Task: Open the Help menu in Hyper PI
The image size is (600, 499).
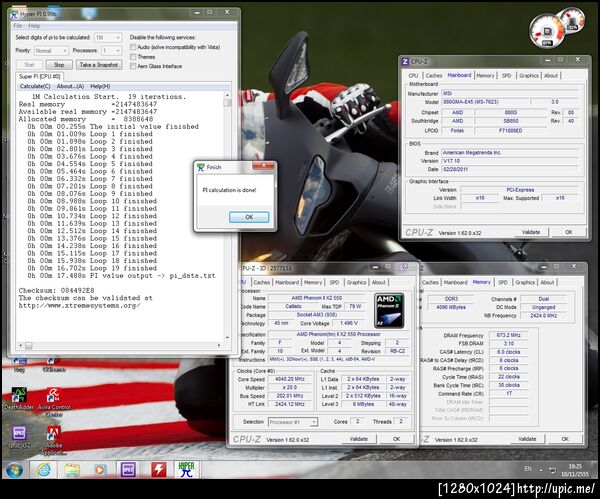Action: [x=34, y=26]
